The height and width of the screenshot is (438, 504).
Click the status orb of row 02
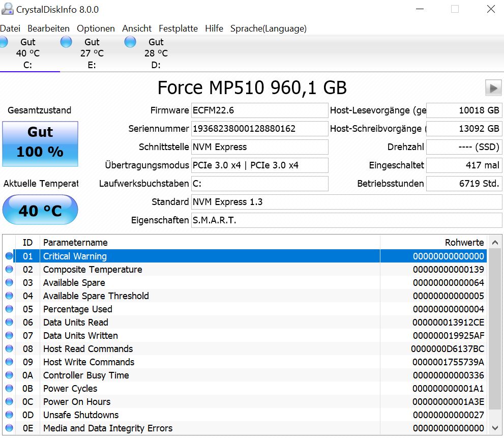pyautogui.click(x=9, y=269)
